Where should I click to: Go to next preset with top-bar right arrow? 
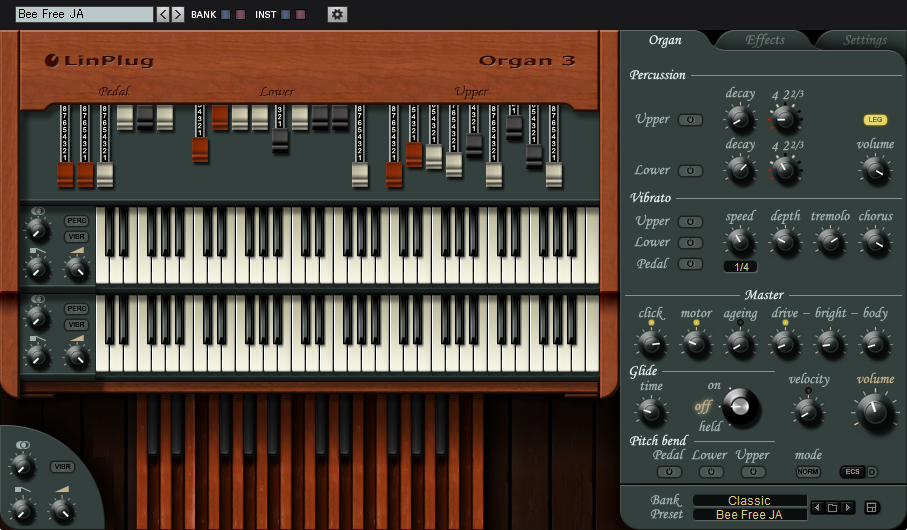(178, 14)
